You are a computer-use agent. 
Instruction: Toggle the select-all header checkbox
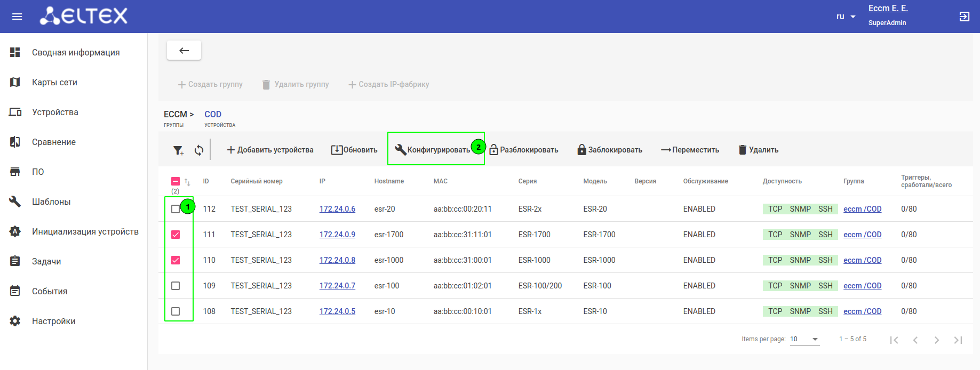(176, 181)
